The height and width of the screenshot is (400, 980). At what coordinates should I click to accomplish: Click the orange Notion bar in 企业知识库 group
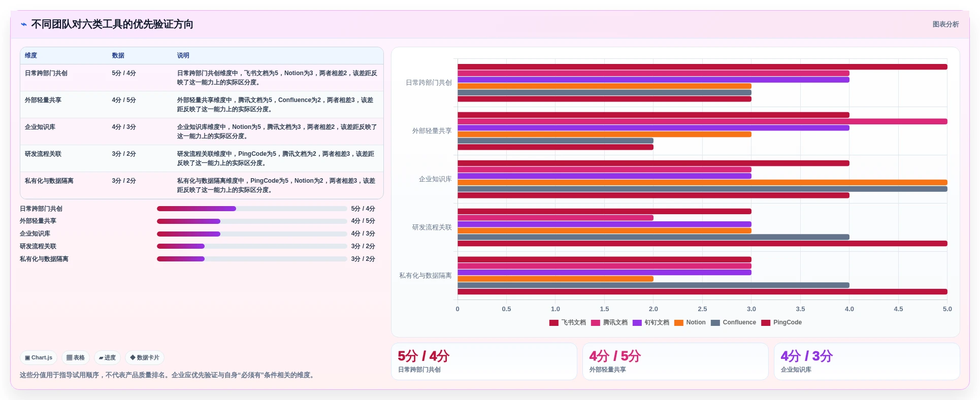click(702, 182)
